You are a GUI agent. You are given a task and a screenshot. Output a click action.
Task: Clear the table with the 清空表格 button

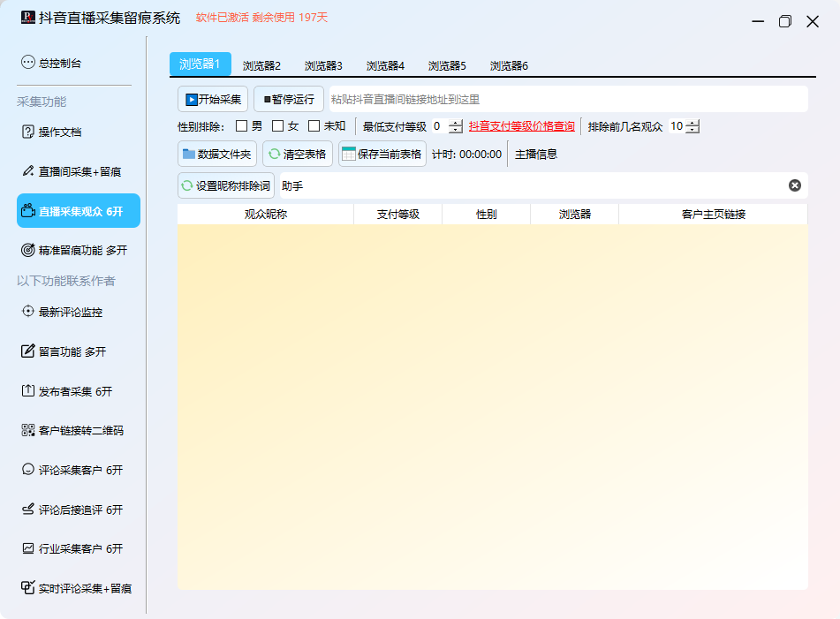298,154
